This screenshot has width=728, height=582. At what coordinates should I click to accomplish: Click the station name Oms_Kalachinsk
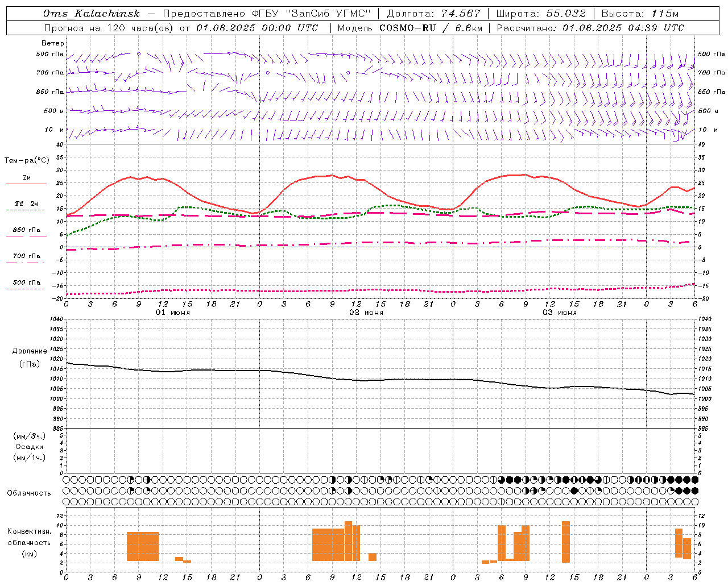tap(92, 14)
